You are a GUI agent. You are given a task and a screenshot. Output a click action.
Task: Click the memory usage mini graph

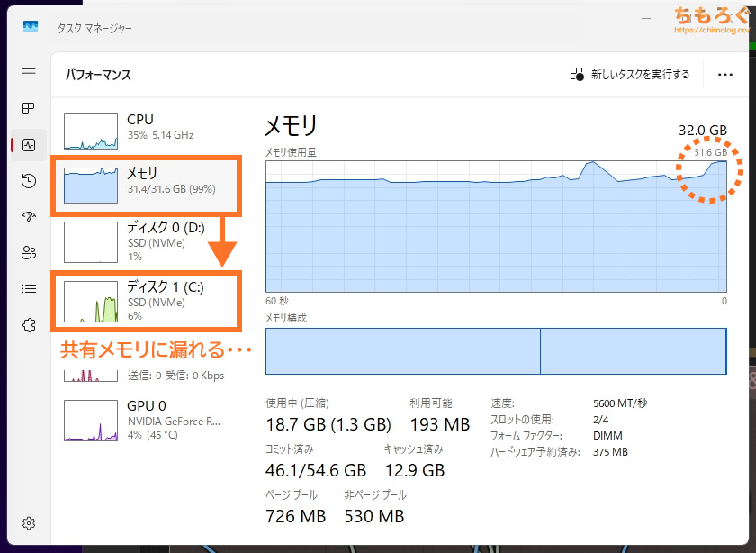point(91,186)
